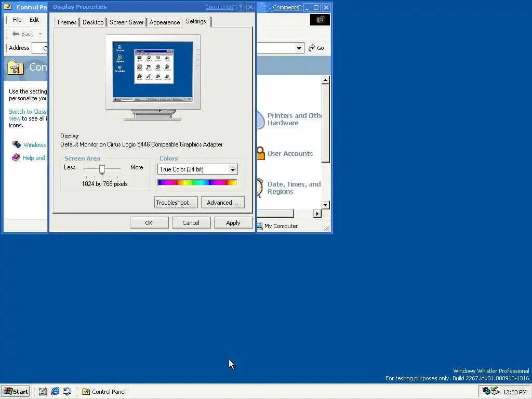532x399 pixels.
Task: Open Printers and Other Hardware category
Action: [x=294, y=119]
